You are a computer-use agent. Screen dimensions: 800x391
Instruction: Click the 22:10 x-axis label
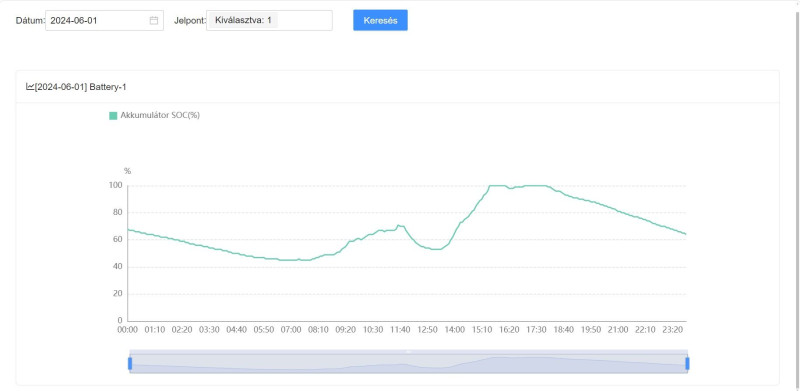(645, 330)
